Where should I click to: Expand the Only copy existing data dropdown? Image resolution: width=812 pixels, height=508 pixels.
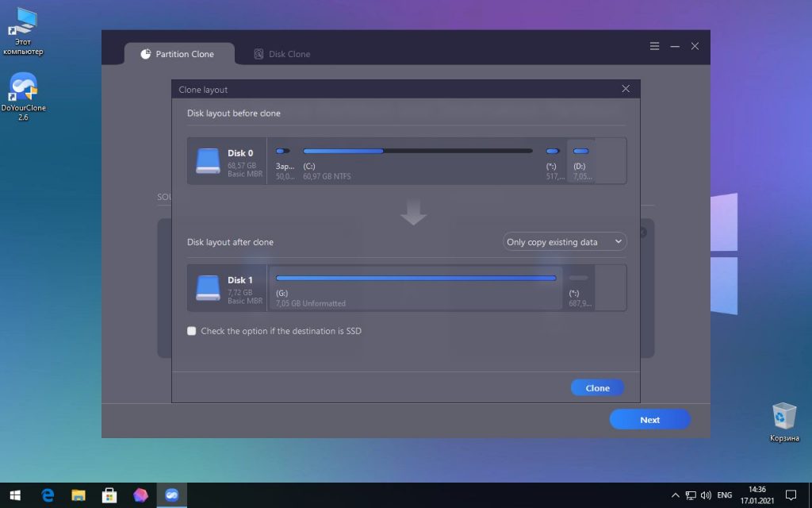tap(565, 242)
